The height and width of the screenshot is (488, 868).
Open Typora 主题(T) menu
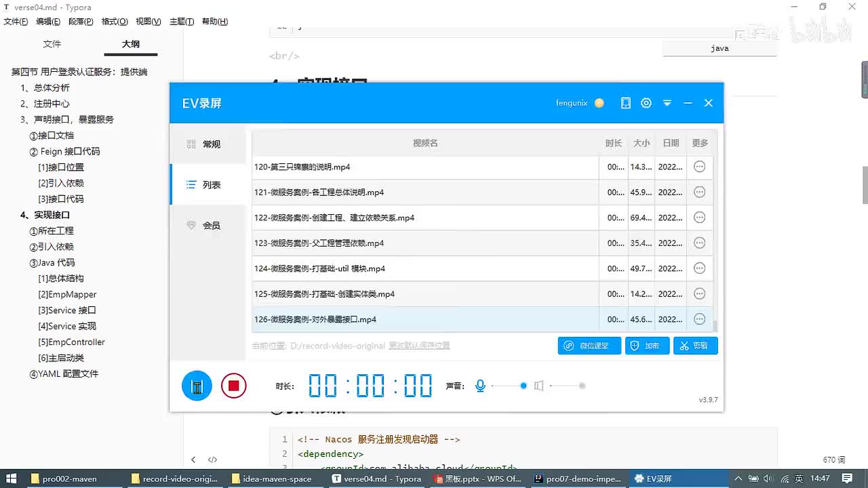point(181,22)
